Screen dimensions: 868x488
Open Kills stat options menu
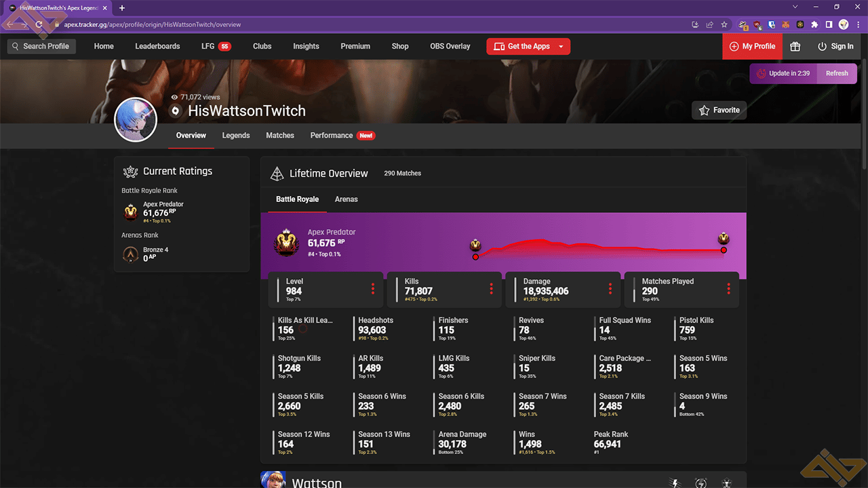pyautogui.click(x=491, y=289)
